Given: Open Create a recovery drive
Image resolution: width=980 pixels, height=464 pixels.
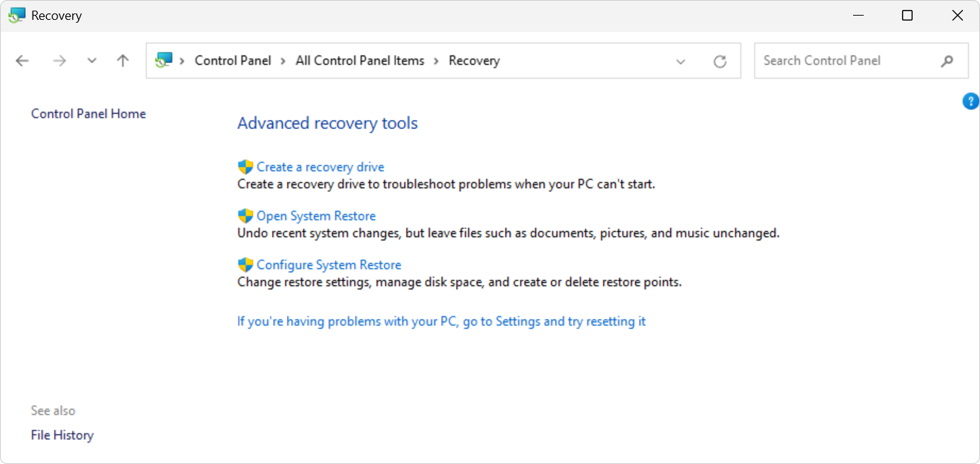Looking at the screenshot, I should coord(320,166).
